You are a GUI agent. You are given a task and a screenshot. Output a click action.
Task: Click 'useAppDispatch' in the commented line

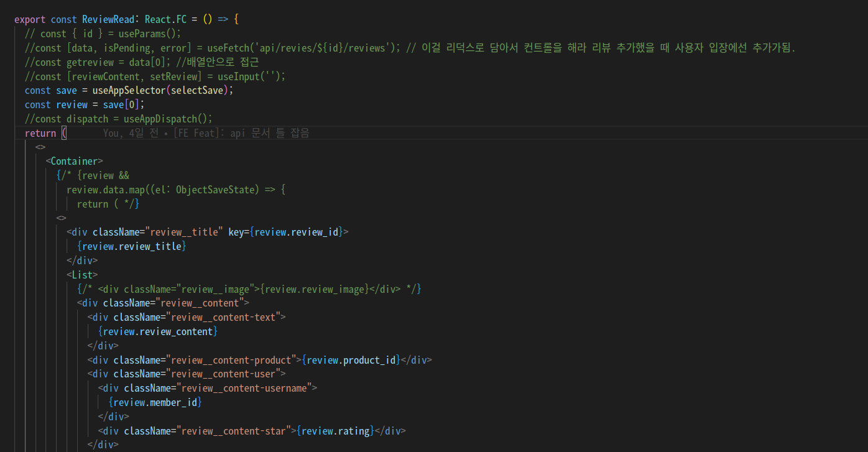[160, 119]
